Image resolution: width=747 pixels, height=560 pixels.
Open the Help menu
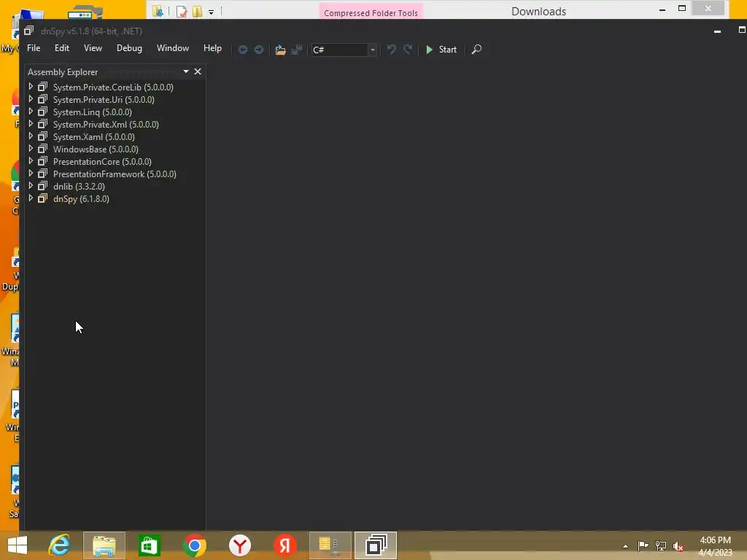click(212, 48)
